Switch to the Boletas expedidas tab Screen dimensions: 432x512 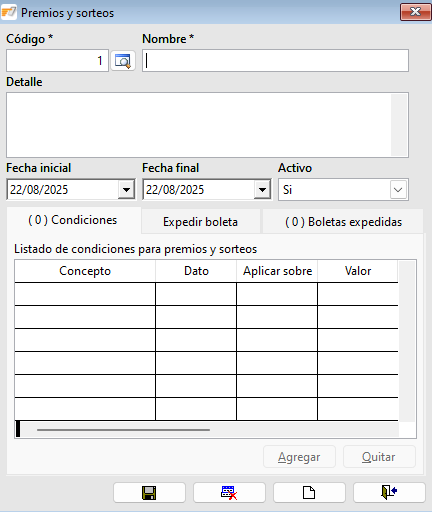click(x=343, y=222)
